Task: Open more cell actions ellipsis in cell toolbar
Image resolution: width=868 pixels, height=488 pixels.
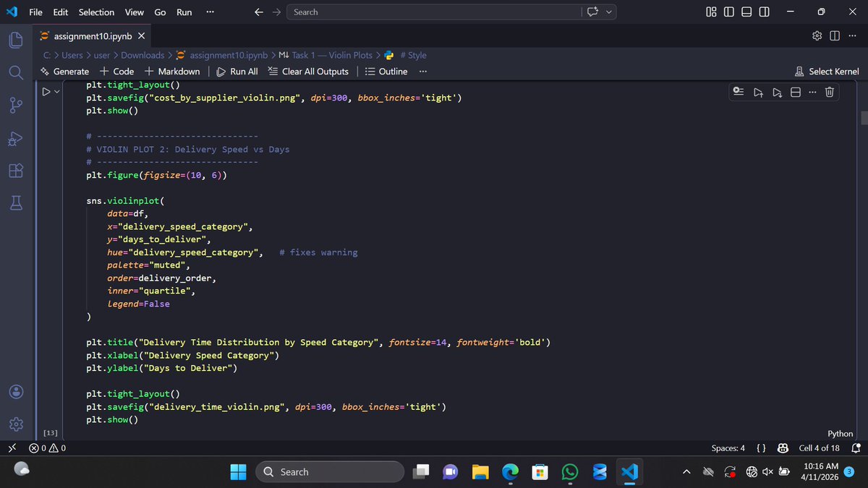Action: 812,92
